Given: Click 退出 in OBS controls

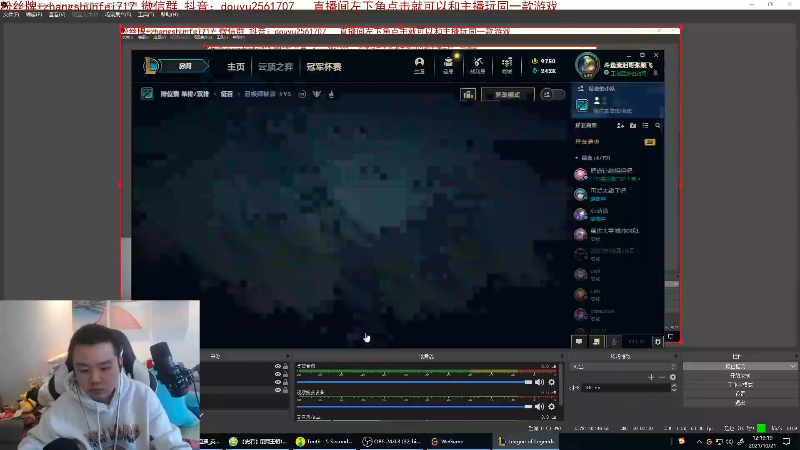Looking at the screenshot, I should coord(740,403).
